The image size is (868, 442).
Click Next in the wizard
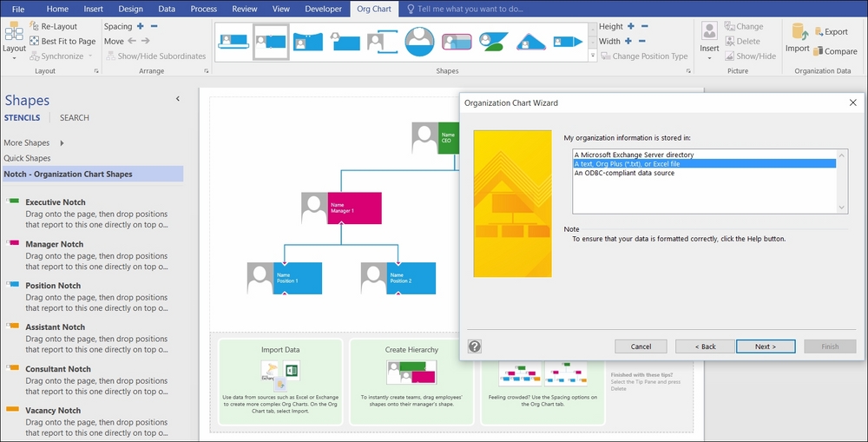[x=766, y=346]
